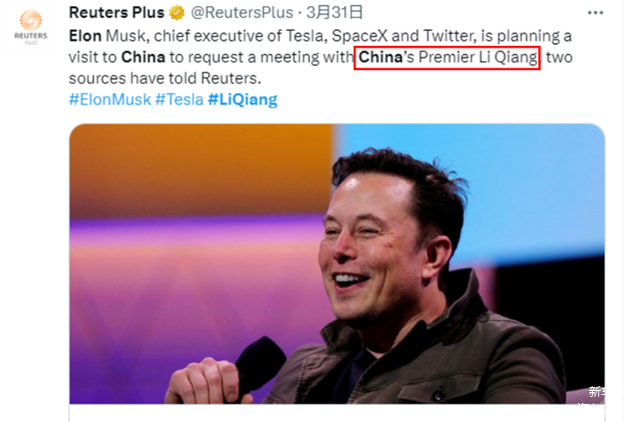
Task: Follow the #Tesla hashtag link
Action: pyautogui.click(x=178, y=99)
